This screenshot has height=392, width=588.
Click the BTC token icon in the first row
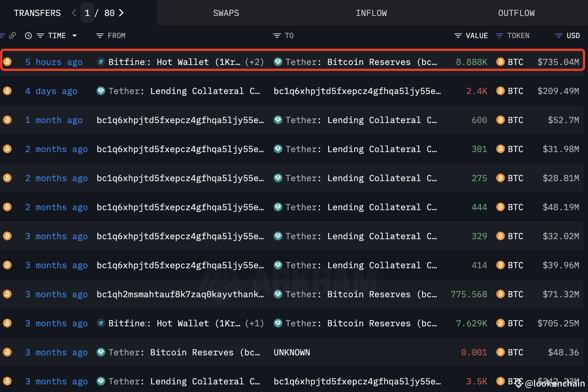click(501, 62)
